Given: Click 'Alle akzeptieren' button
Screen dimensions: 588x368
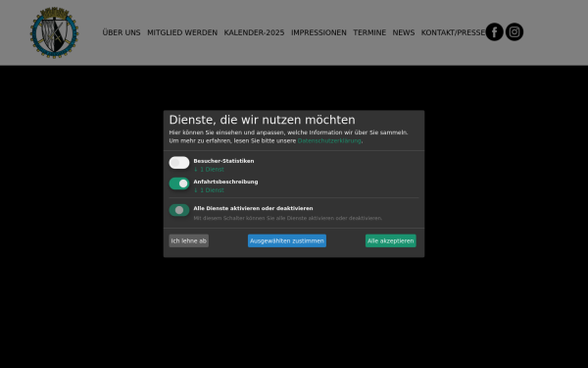Looking at the screenshot, I should 391,240.
